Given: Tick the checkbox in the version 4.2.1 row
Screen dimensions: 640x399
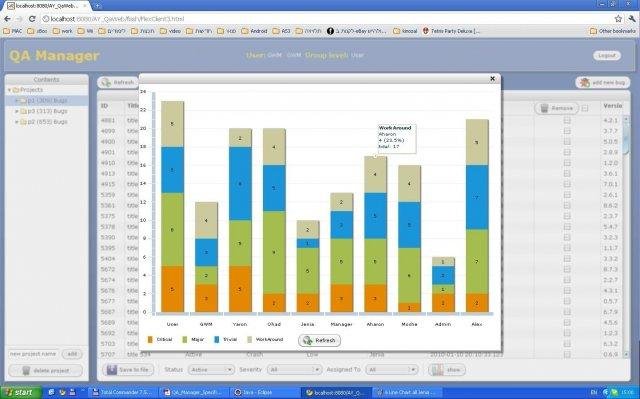Looking at the screenshot, I should point(567,120).
